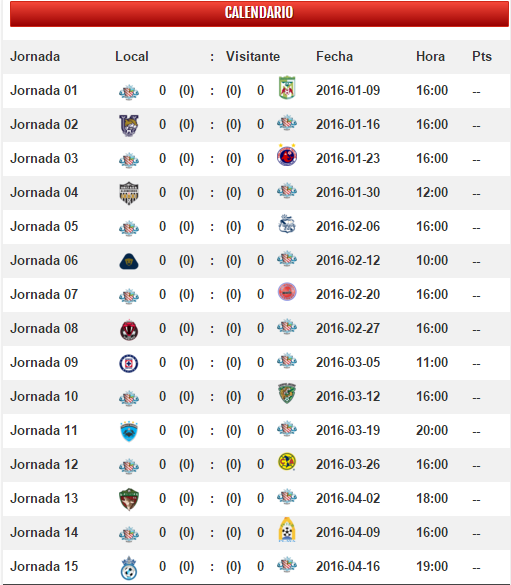Select the red round crest in Jornada 07
The image size is (511, 585).
287,292
